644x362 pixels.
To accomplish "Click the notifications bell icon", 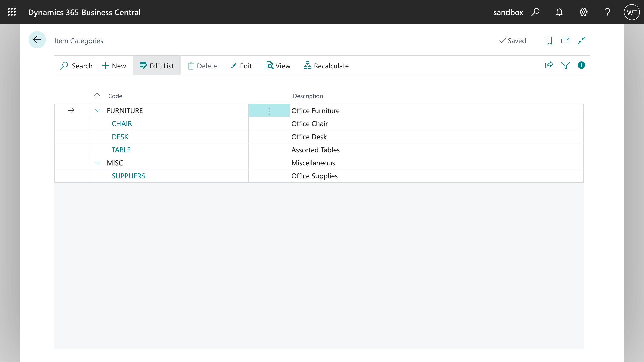I will point(559,12).
